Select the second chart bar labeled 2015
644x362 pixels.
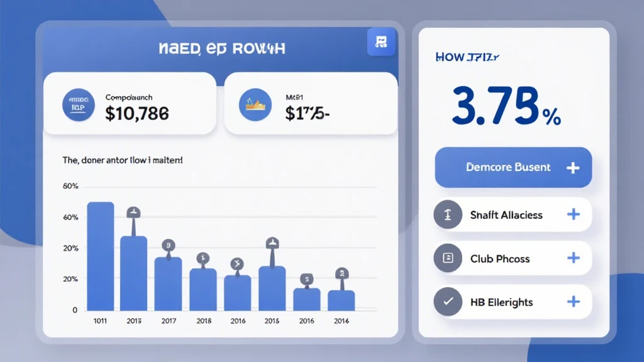pos(133,273)
